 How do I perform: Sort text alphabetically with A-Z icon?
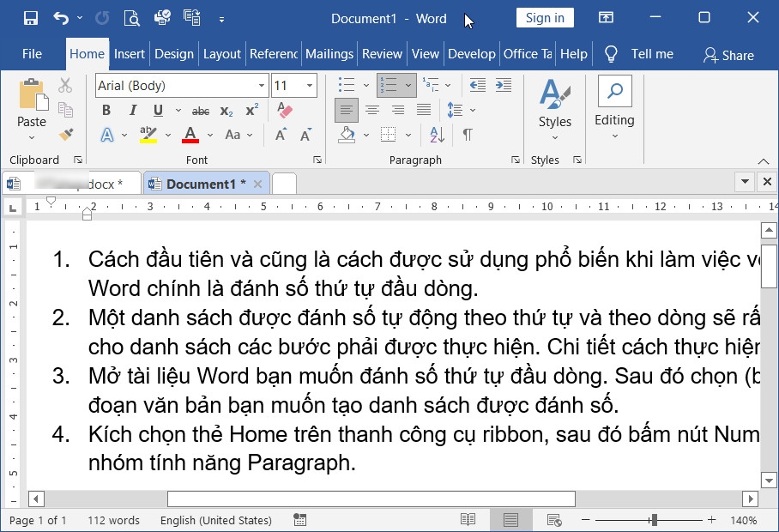(x=438, y=135)
